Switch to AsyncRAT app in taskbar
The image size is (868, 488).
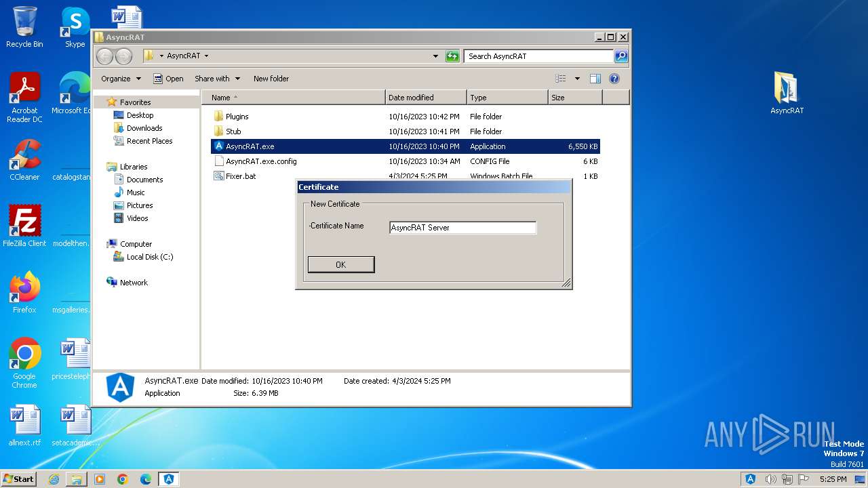point(169,479)
